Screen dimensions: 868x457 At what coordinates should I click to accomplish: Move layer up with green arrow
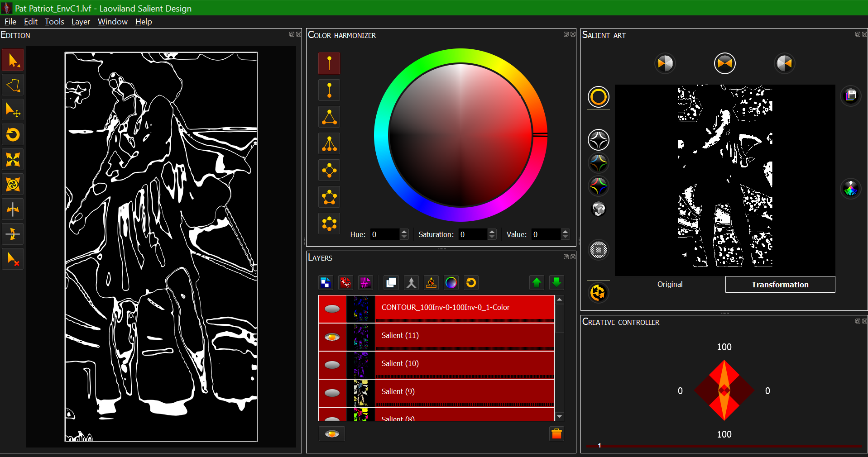pyautogui.click(x=537, y=283)
